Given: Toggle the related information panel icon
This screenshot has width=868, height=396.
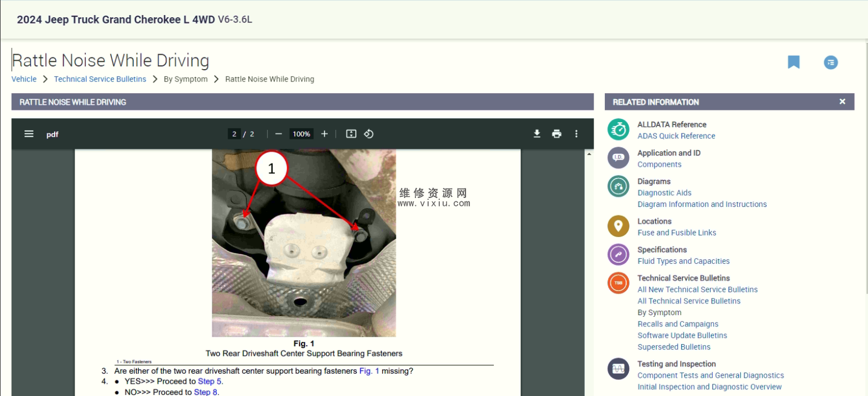Looking at the screenshot, I should tap(831, 62).
